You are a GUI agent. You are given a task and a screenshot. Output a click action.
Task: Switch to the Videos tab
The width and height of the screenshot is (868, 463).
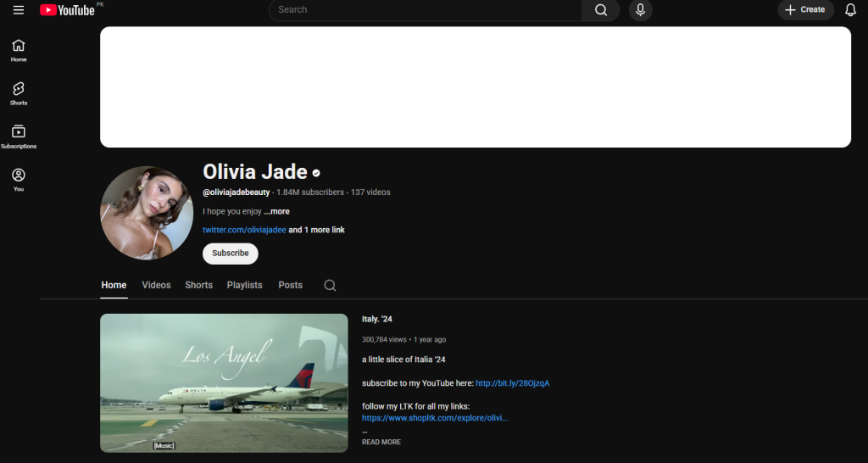pos(156,285)
